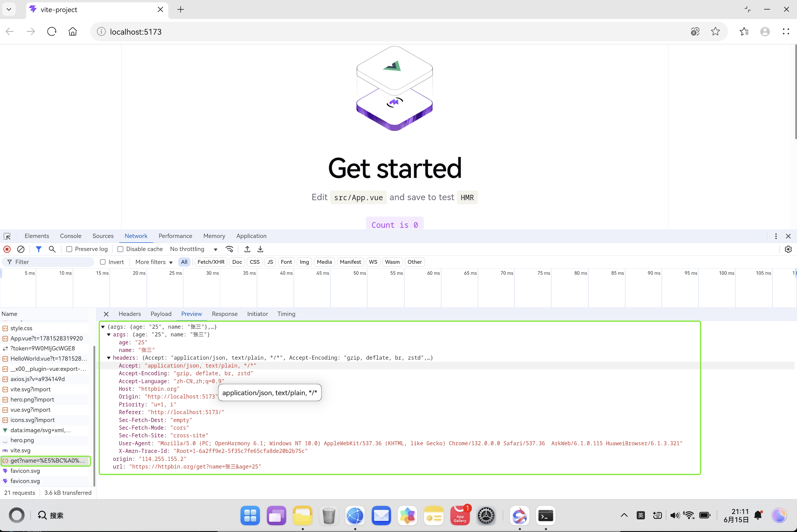Go back to the previous page

pos(10,31)
